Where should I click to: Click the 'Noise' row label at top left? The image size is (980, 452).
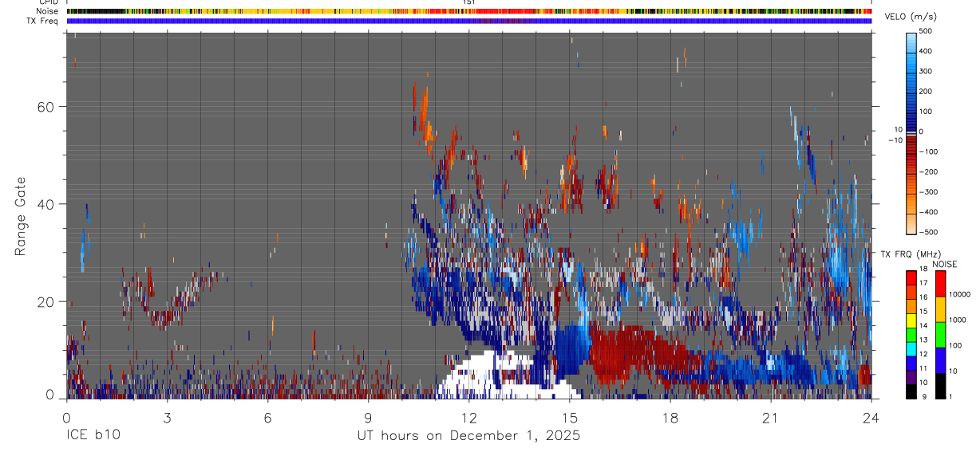[x=48, y=11]
